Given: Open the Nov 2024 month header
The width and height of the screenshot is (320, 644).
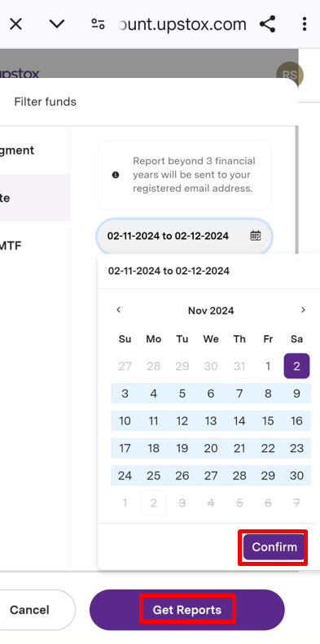Looking at the screenshot, I should 211,311.
